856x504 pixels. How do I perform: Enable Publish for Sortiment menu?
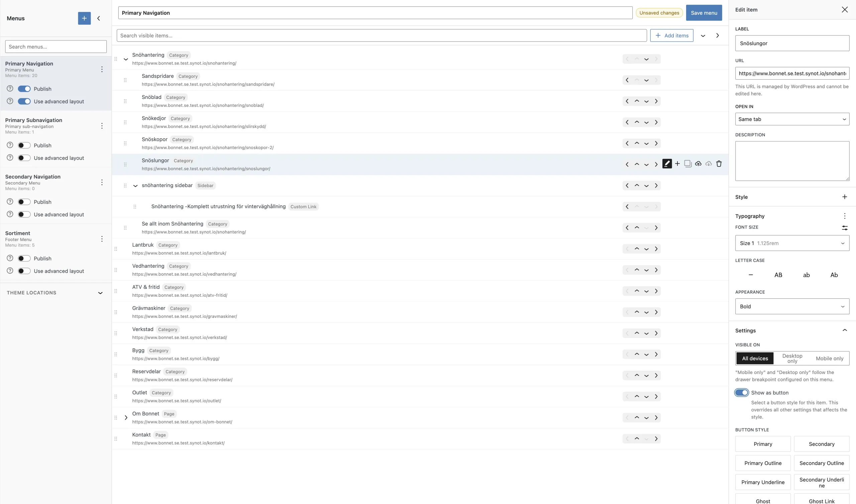click(x=24, y=258)
